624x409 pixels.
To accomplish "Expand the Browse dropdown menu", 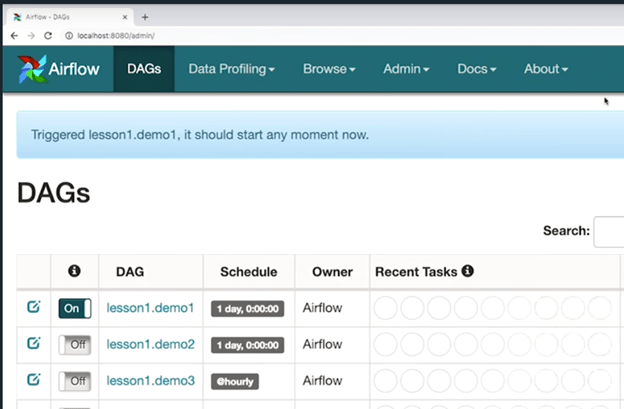I will pos(329,69).
